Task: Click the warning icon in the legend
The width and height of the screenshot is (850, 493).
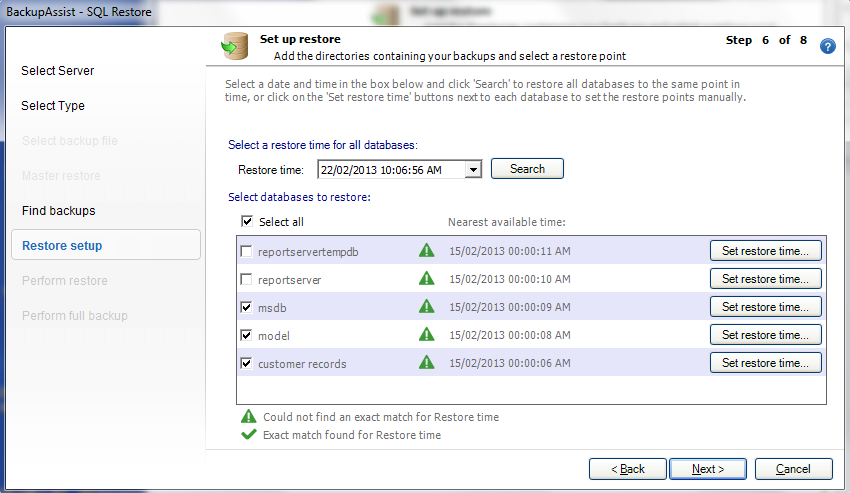Action: 248,417
